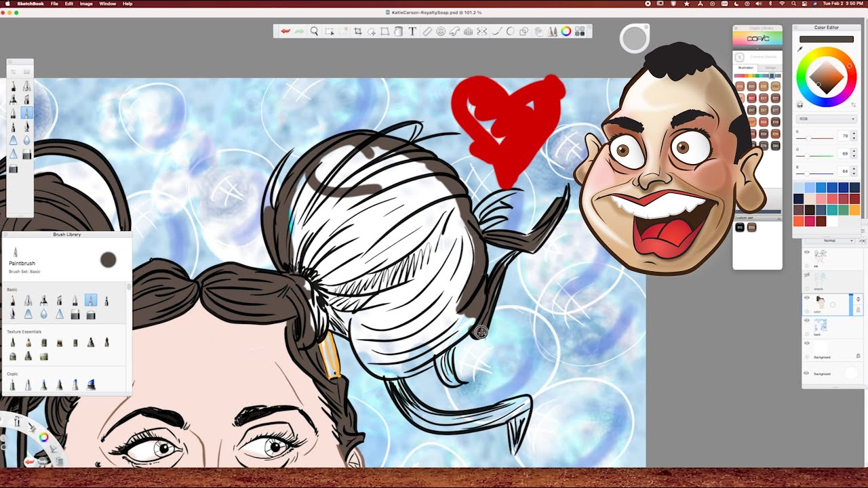Adjust the G green slider

coord(816,156)
